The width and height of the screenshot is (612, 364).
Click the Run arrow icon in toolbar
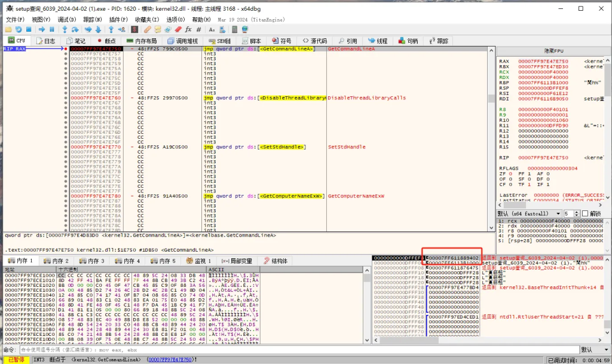[41, 29]
